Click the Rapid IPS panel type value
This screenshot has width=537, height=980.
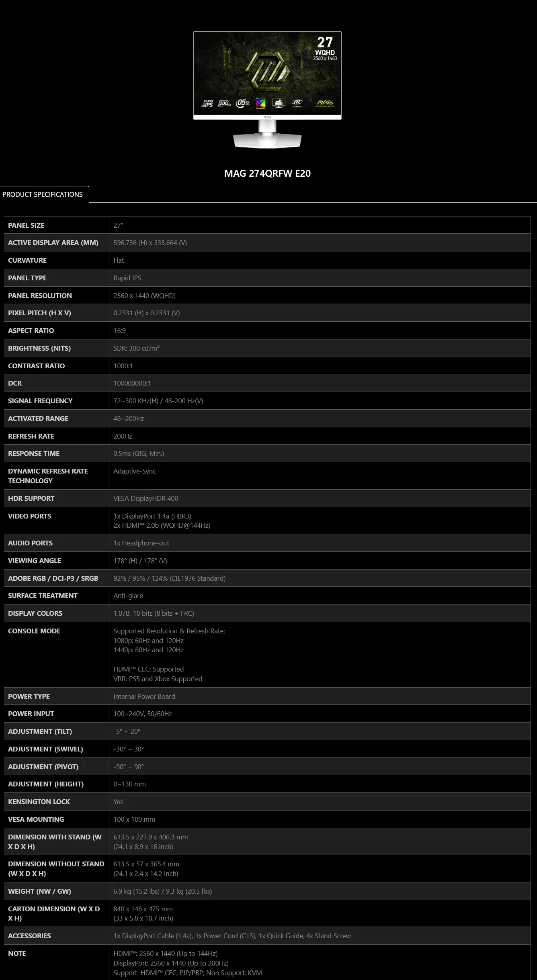pos(127,278)
